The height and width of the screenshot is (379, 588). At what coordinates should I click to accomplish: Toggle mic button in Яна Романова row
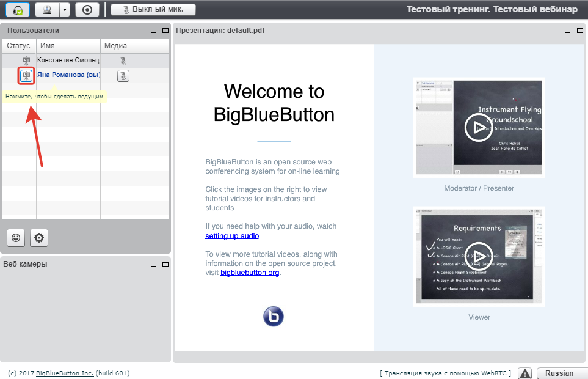[123, 76]
